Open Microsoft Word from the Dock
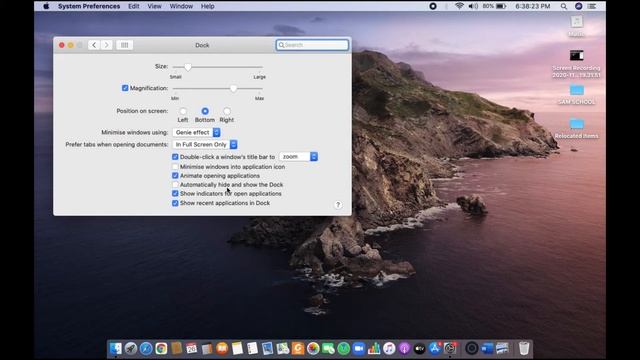The height and width of the screenshot is (360, 640). tap(487, 348)
